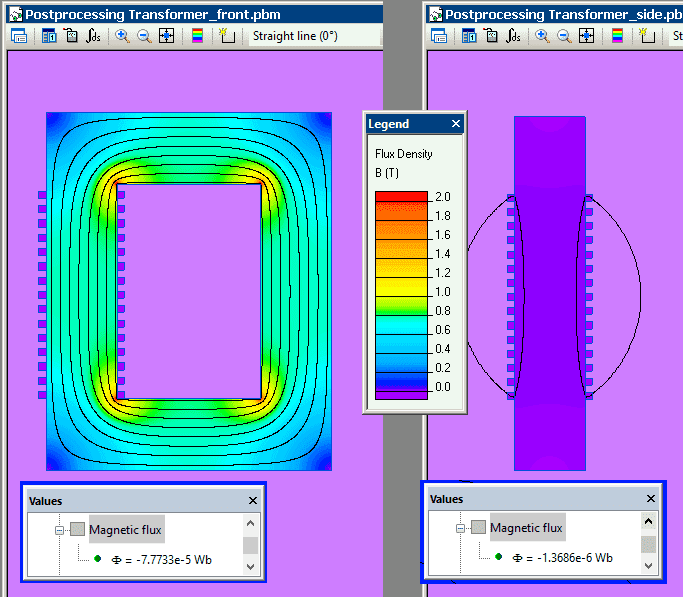
Task: Click the red 2.0 T band in the legend
Action: (x=400, y=196)
